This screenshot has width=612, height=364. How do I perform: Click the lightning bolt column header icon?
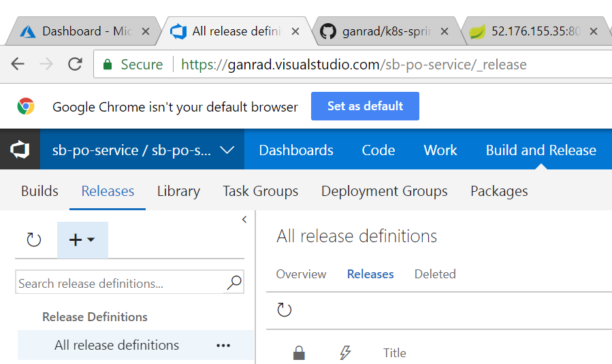345,352
